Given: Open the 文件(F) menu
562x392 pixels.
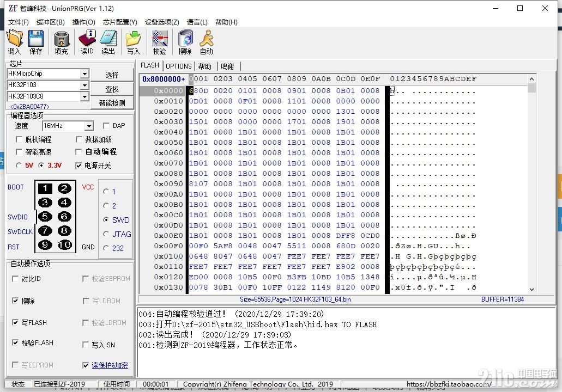Looking at the screenshot, I should coord(19,22).
